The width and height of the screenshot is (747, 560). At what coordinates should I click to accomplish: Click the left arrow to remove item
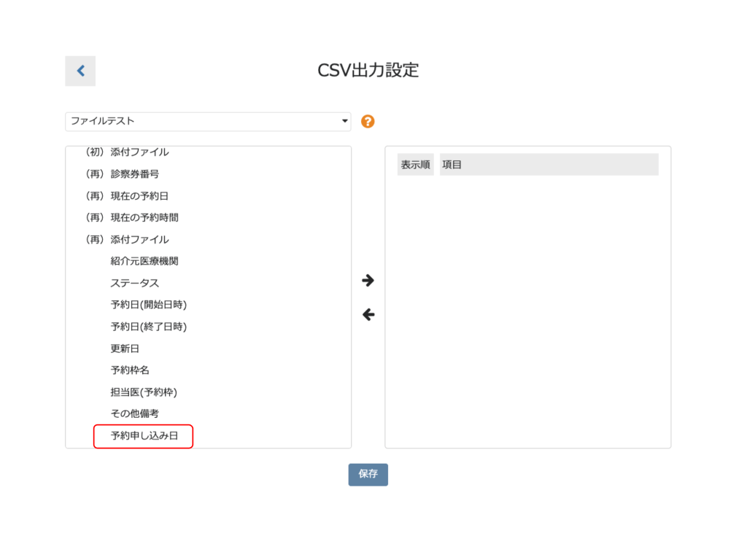point(368,315)
